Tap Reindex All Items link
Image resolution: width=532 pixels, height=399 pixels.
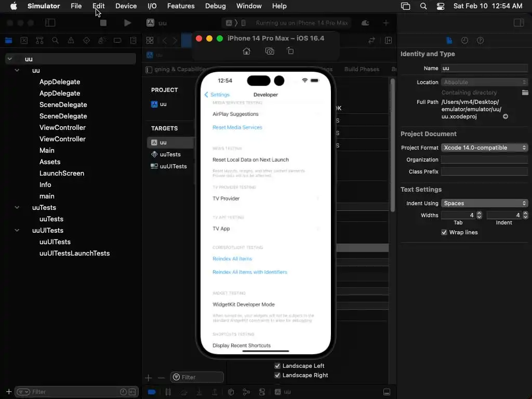[232, 259]
